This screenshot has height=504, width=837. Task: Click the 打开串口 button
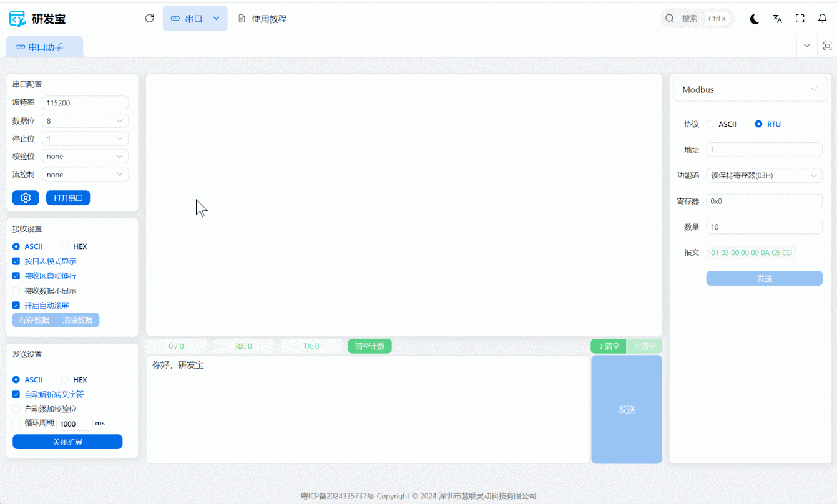pyautogui.click(x=68, y=198)
